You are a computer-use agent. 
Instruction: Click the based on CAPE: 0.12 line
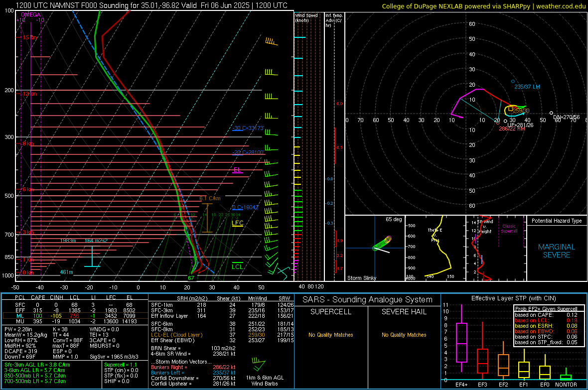point(546,315)
